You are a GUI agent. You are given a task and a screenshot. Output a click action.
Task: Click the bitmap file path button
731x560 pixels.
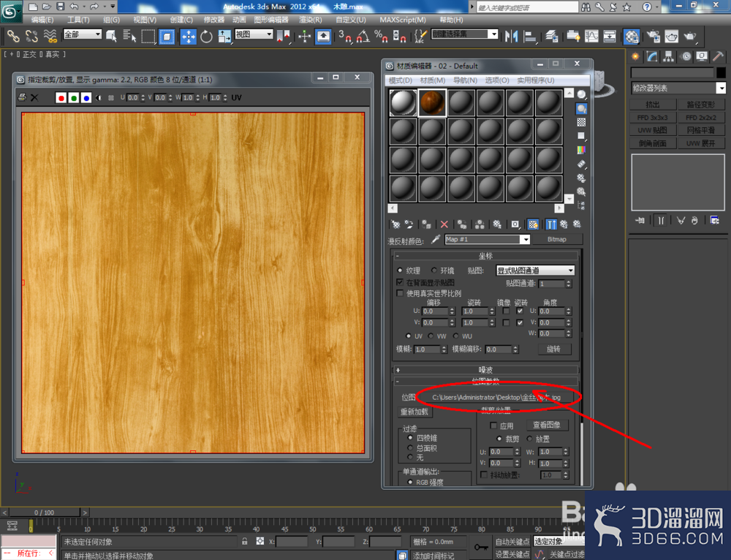coord(496,397)
